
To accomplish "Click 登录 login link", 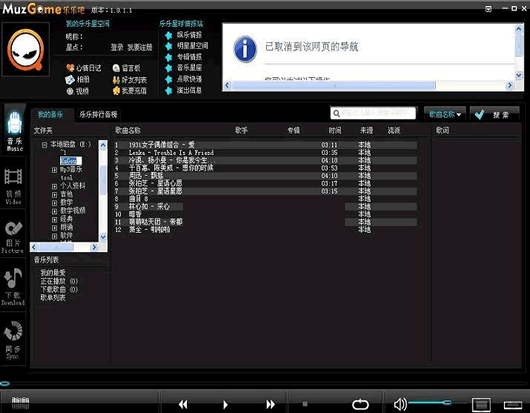I will (x=117, y=47).
